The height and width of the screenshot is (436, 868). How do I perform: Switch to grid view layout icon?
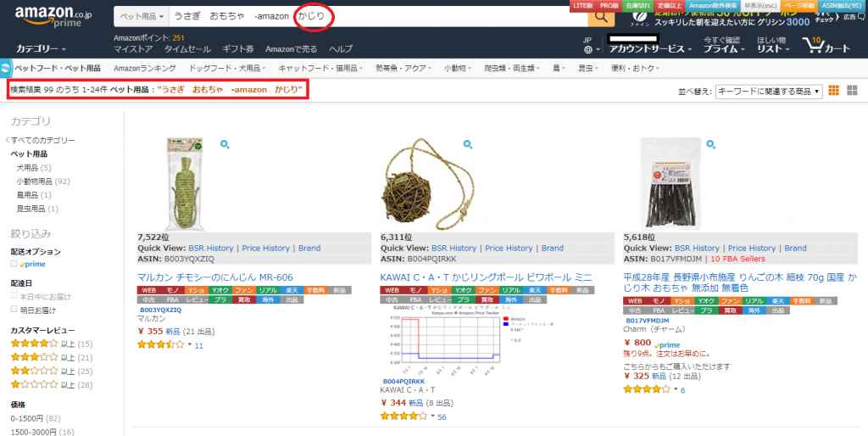(834, 90)
